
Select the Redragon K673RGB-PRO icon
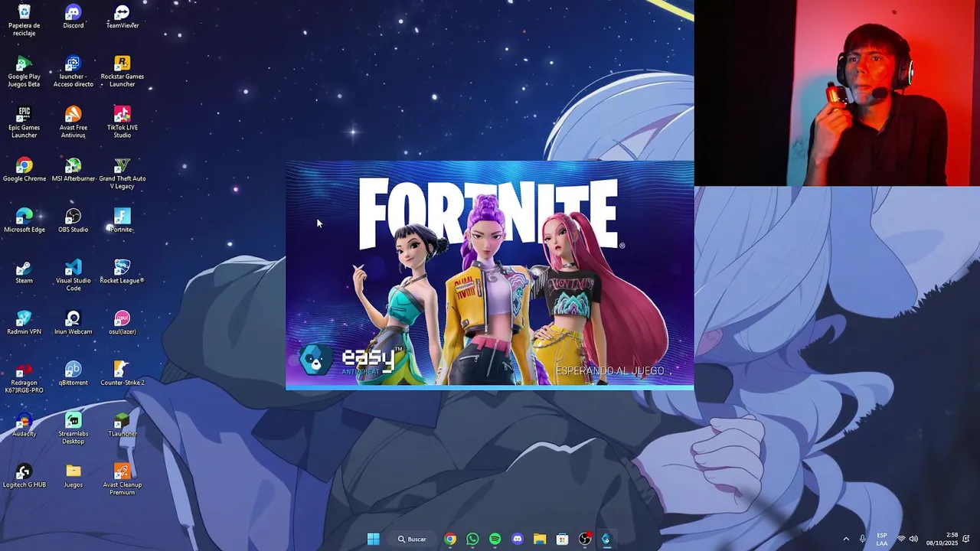point(24,378)
